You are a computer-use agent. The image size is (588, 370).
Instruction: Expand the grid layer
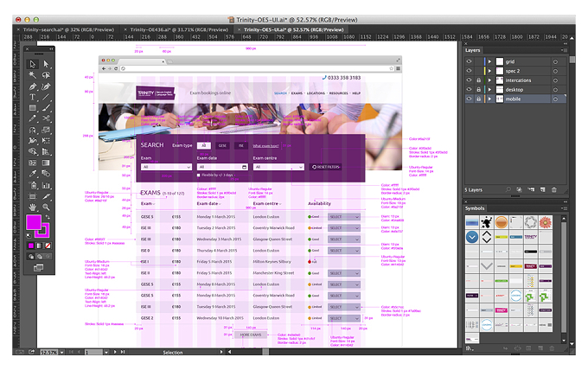489,61
